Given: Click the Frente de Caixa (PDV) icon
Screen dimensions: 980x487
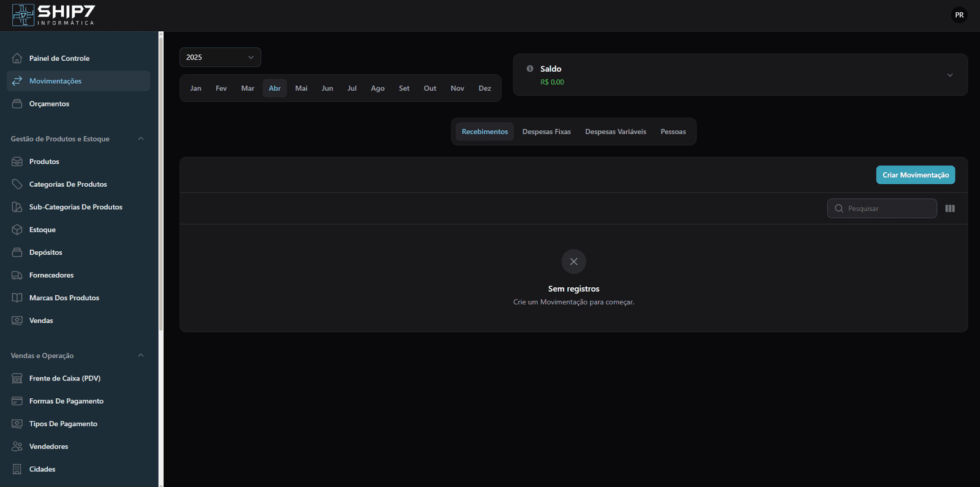Looking at the screenshot, I should click(x=17, y=379).
